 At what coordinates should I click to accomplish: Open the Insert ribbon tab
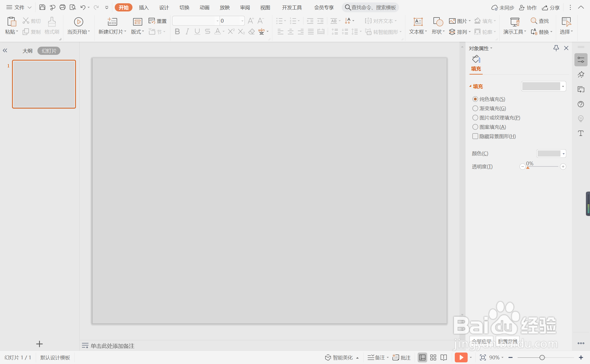click(144, 7)
